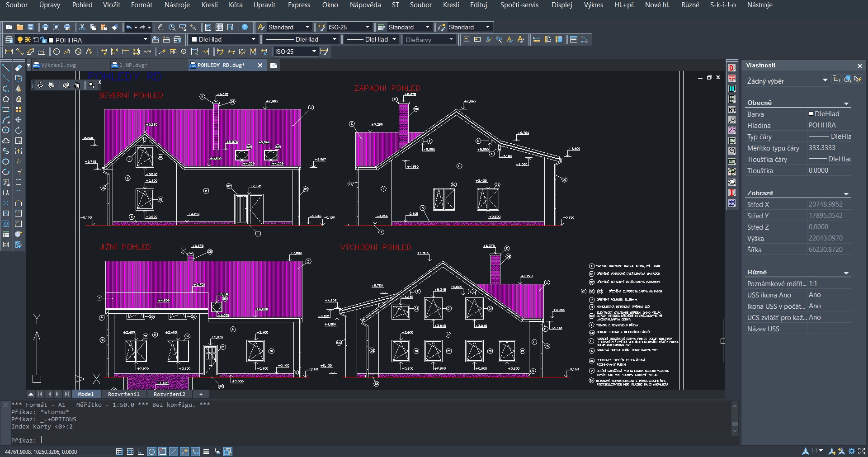Open the Spočti-servis menu
This screenshot has height=457, width=868.
click(x=519, y=5)
